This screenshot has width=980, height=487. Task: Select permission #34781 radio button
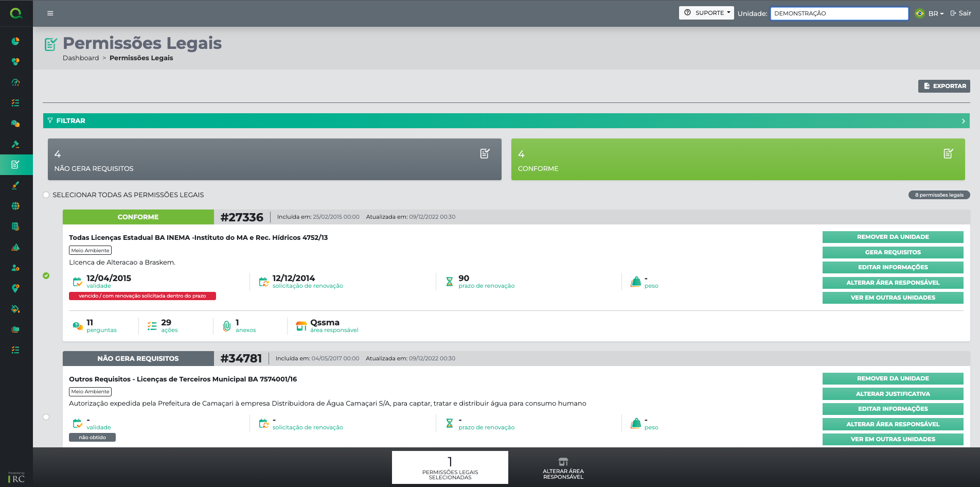click(46, 417)
